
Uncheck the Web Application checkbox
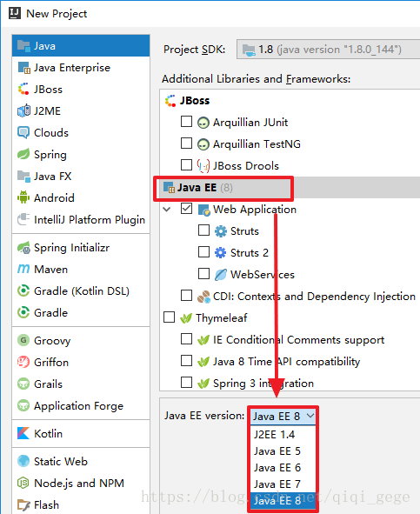[187, 209]
